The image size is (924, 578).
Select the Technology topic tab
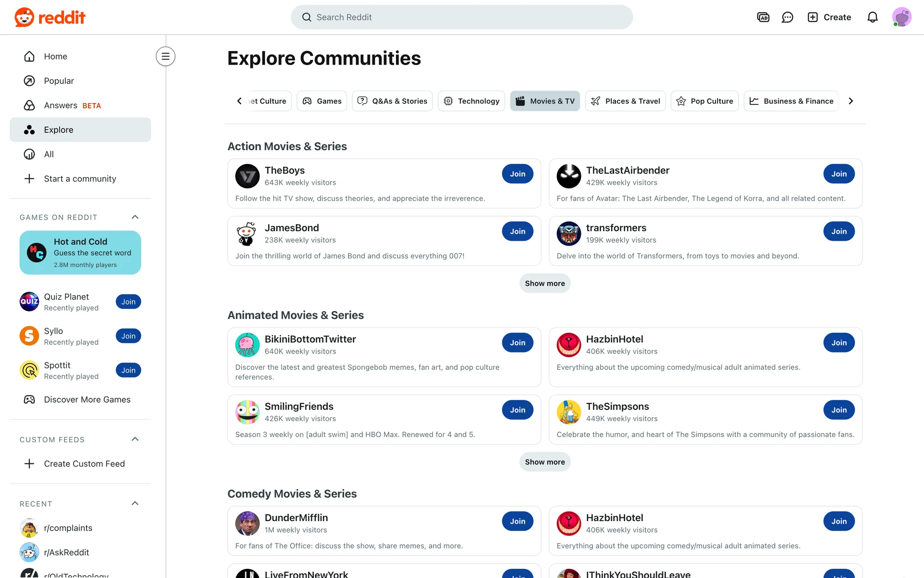(x=471, y=101)
